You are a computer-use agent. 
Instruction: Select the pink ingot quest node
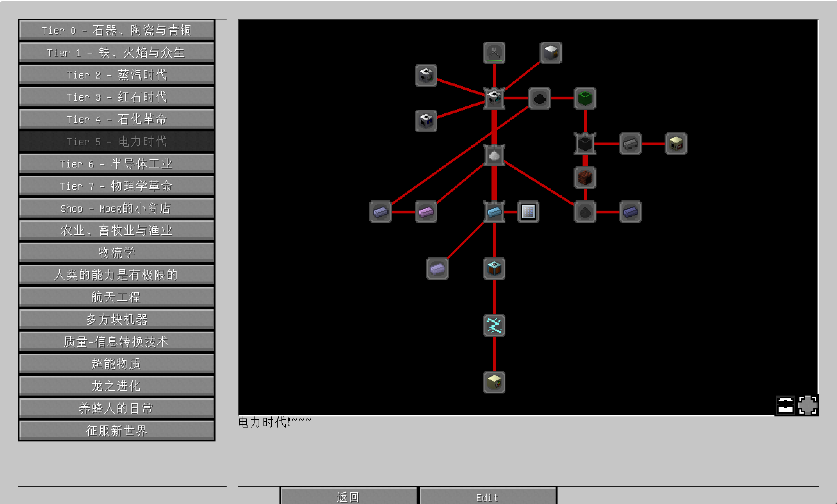tap(426, 212)
